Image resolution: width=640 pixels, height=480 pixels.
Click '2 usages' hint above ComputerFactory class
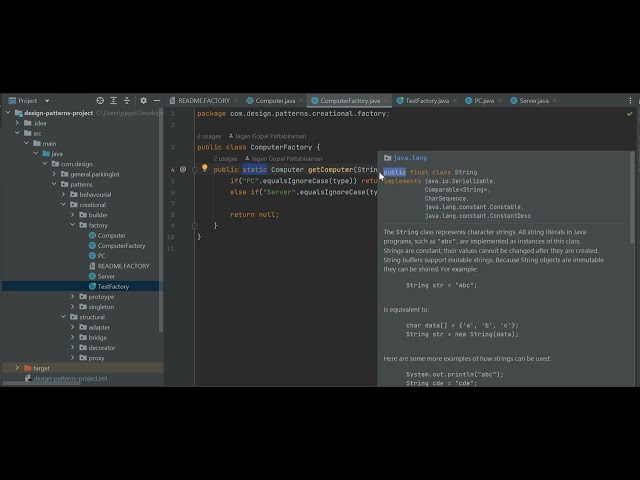pos(209,136)
